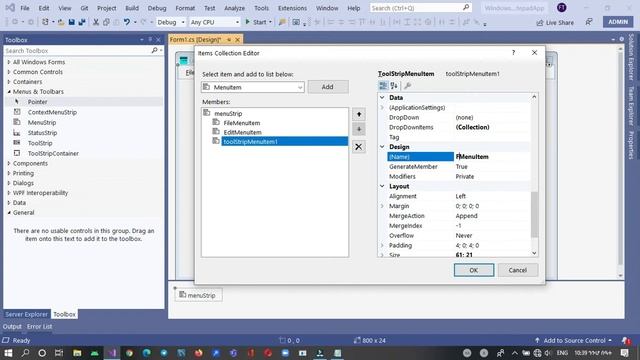Viewport: 640px width, 360px height.
Task: Click the Property Pages wrench icon
Action: coord(407,86)
